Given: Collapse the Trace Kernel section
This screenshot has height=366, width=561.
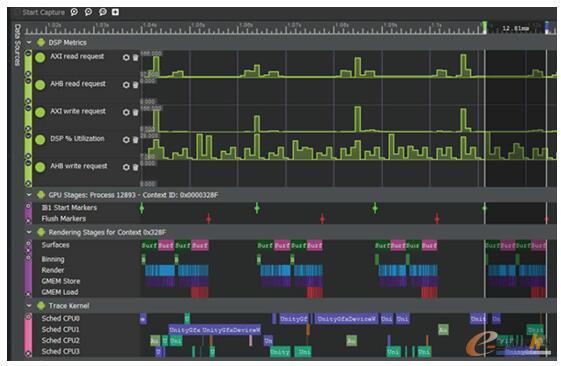Looking at the screenshot, I should coord(29,306).
